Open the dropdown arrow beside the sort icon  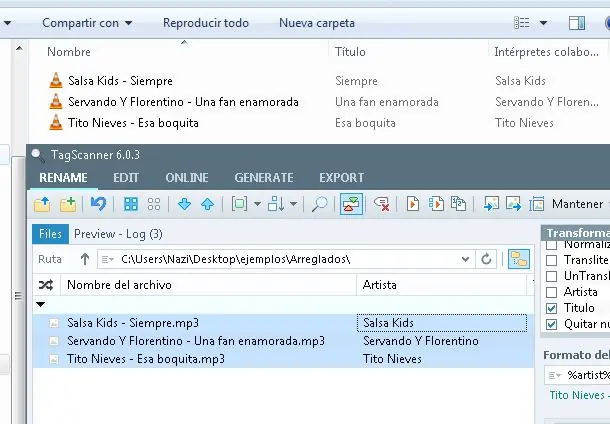[294, 204]
